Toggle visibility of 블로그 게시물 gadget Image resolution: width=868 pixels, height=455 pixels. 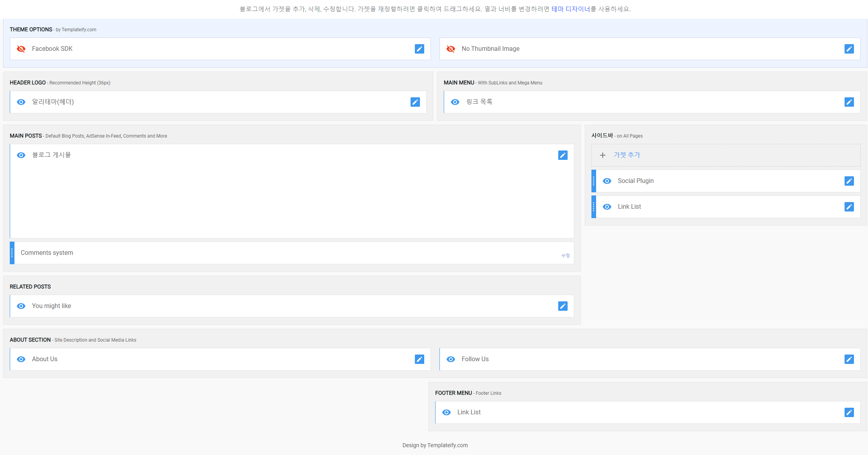click(21, 155)
